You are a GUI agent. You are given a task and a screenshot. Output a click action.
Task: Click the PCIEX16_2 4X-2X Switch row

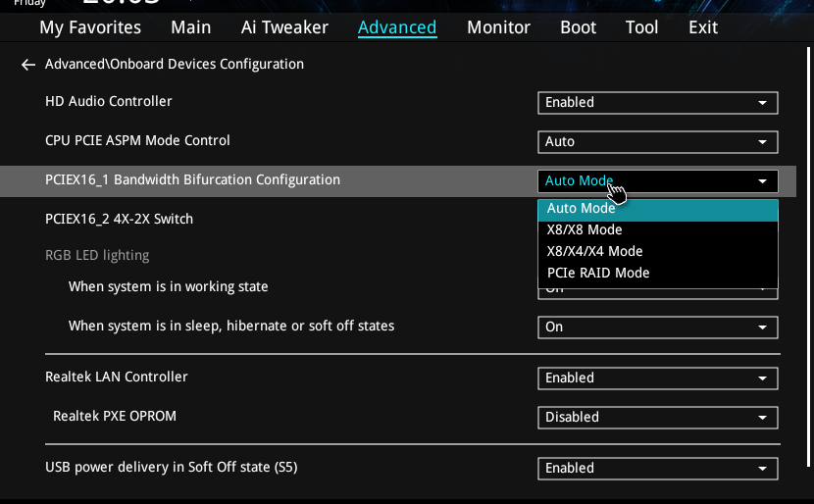(x=119, y=219)
